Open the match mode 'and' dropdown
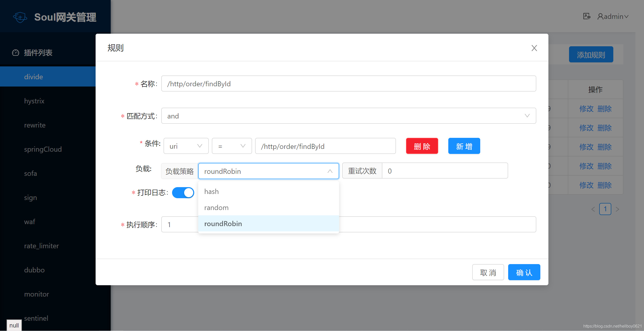Image resolution: width=644 pixels, height=331 pixels. coord(348,116)
